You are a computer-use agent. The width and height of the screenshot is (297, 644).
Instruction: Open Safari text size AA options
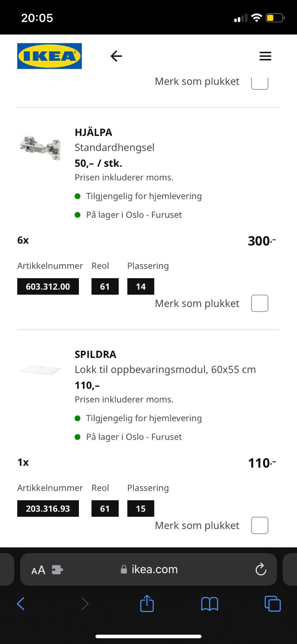[x=38, y=570]
